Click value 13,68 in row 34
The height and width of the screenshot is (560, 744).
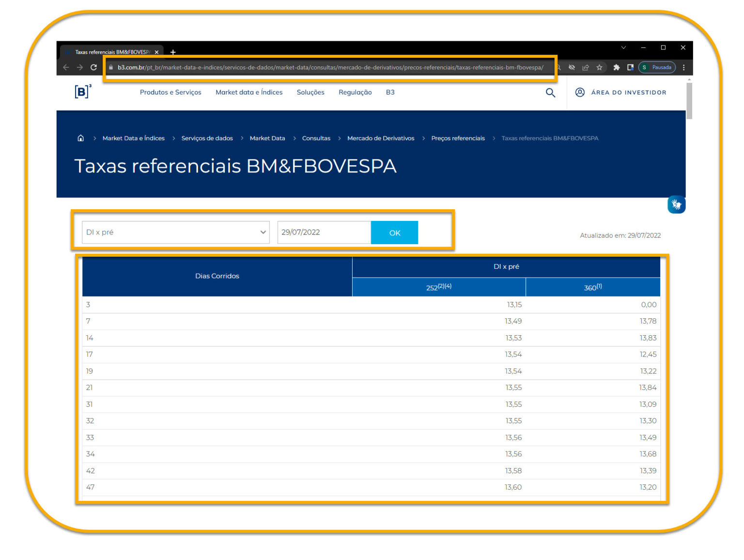coord(648,454)
